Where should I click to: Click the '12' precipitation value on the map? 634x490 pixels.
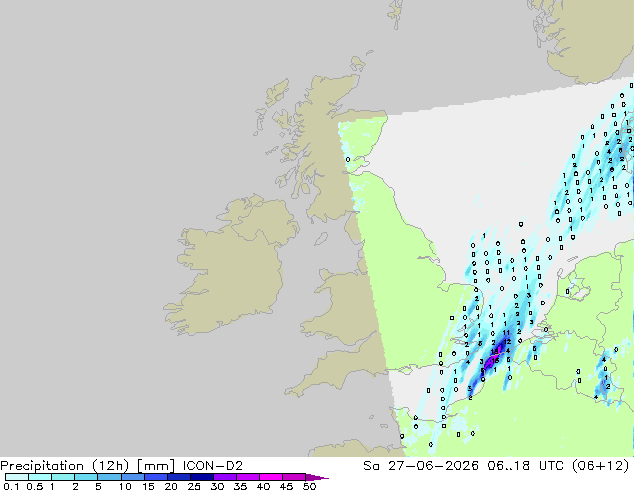click(507, 342)
